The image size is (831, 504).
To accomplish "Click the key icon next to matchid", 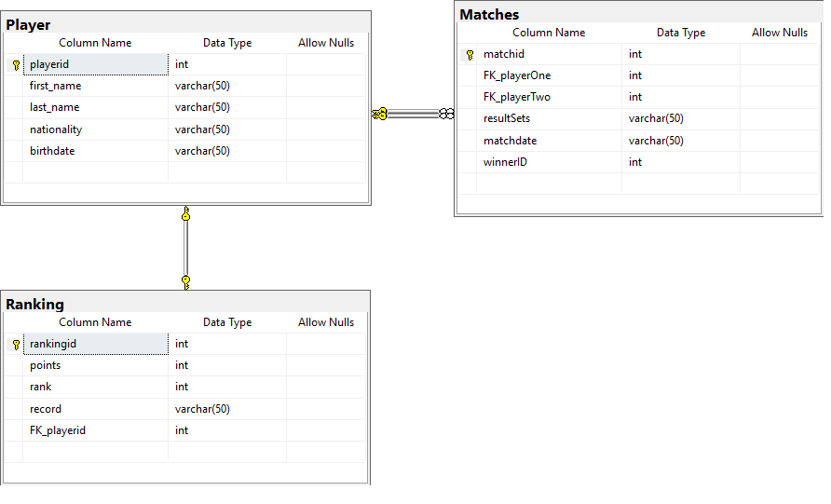I will tap(470, 55).
